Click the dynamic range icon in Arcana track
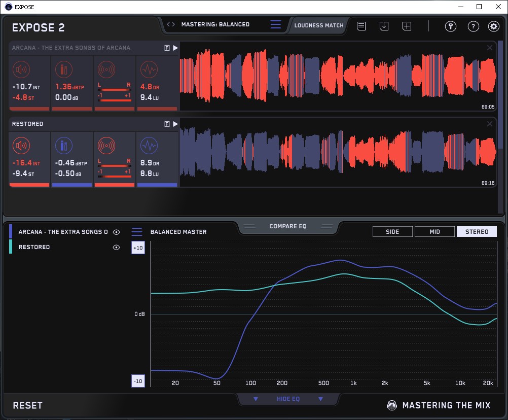 click(149, 69)
